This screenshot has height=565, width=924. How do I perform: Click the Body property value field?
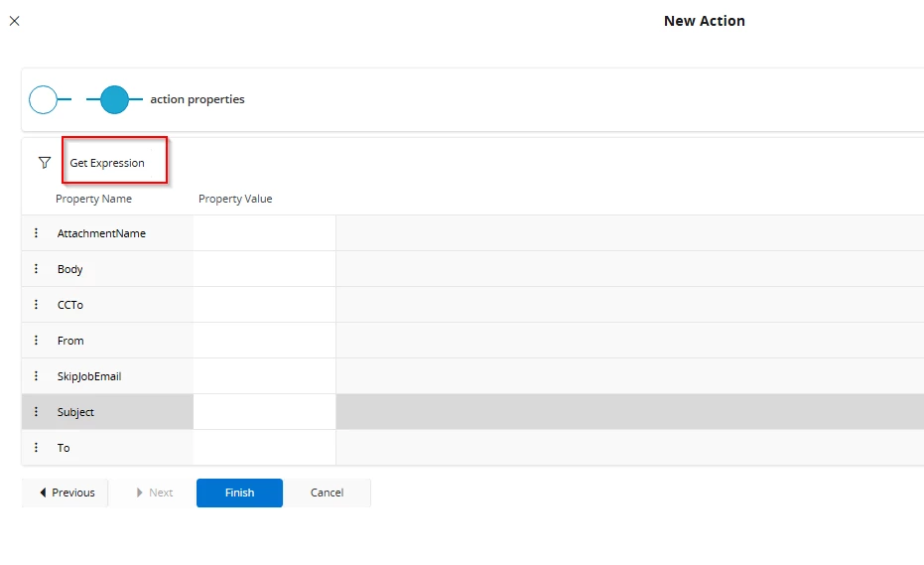pyautogui.click(x=264, y=269)
